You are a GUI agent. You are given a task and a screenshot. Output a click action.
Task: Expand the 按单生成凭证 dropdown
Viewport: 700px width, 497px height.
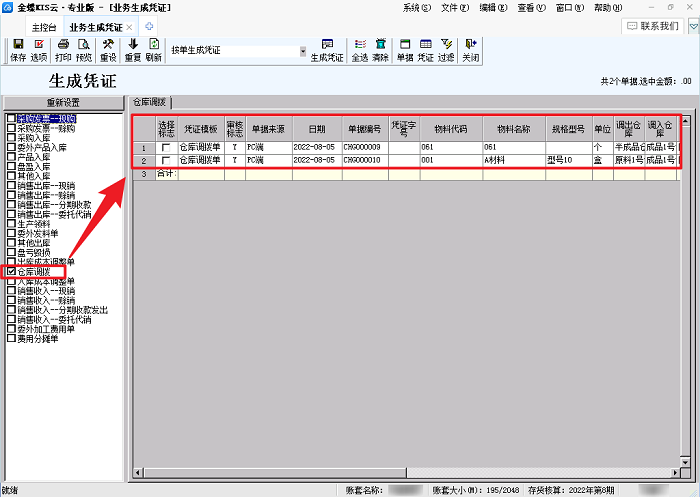click(303, 51)
